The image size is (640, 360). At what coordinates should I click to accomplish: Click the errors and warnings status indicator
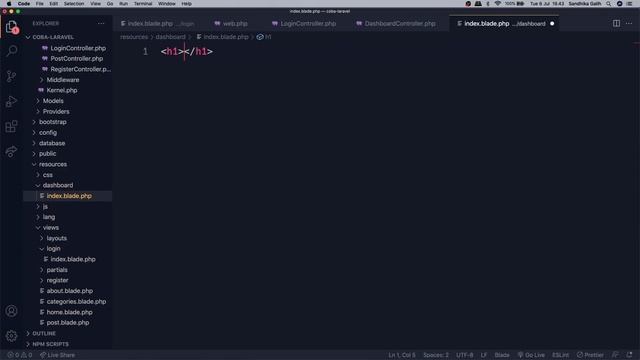click(20, 355)
